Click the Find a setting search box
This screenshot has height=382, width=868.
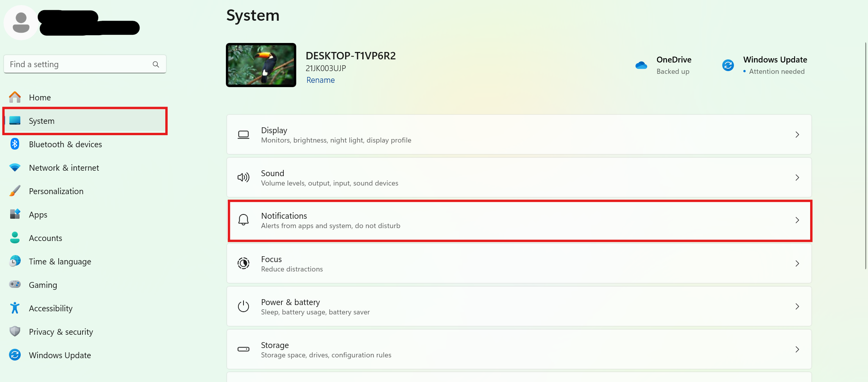coord(78,64)
